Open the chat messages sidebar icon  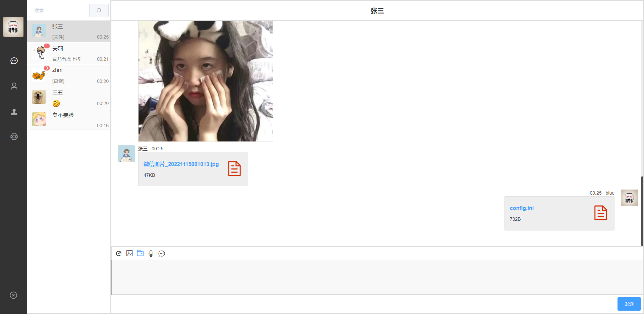pyautogui.click(x=14, y=61)
